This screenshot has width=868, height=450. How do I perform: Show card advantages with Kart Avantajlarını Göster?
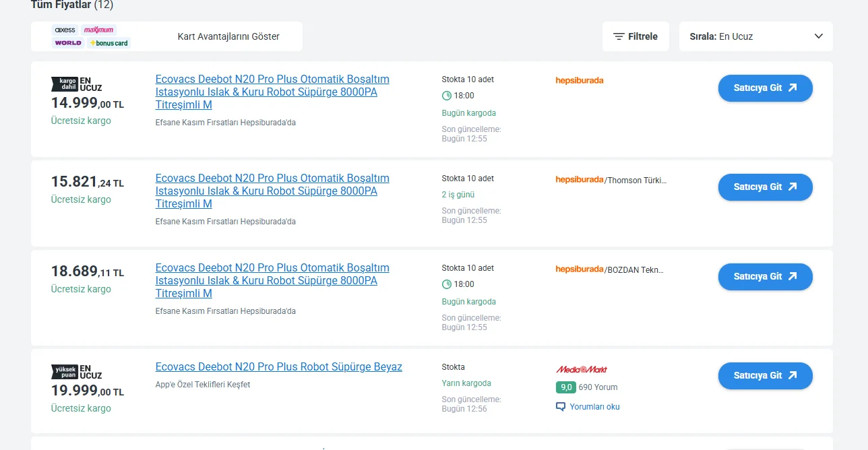[228, 36]
